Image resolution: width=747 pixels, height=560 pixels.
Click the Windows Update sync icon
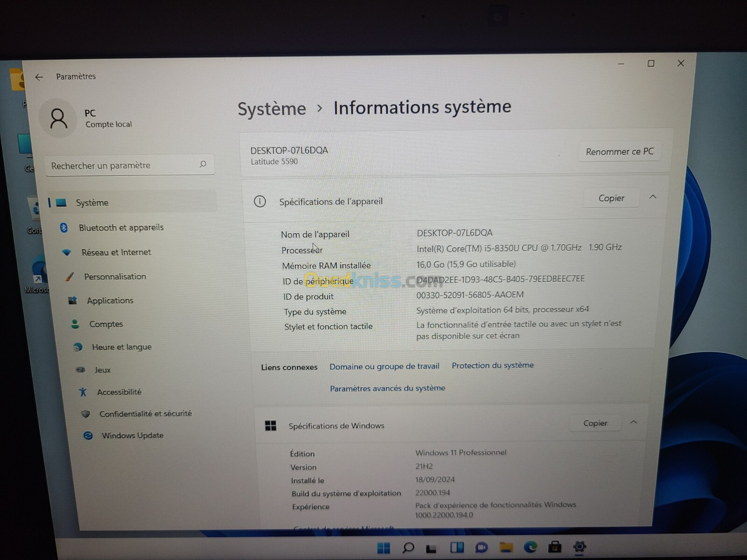coord(88,435)
